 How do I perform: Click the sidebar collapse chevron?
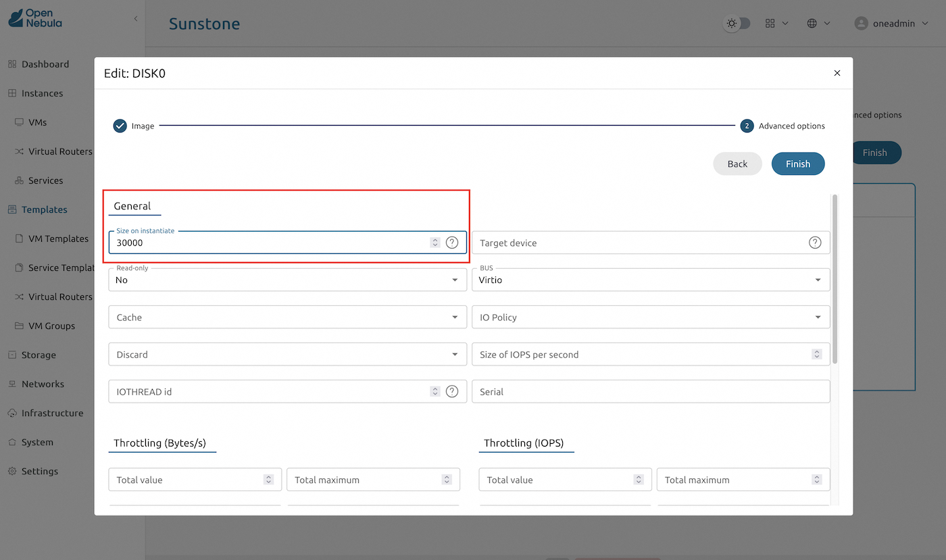[x=135, y=19]
